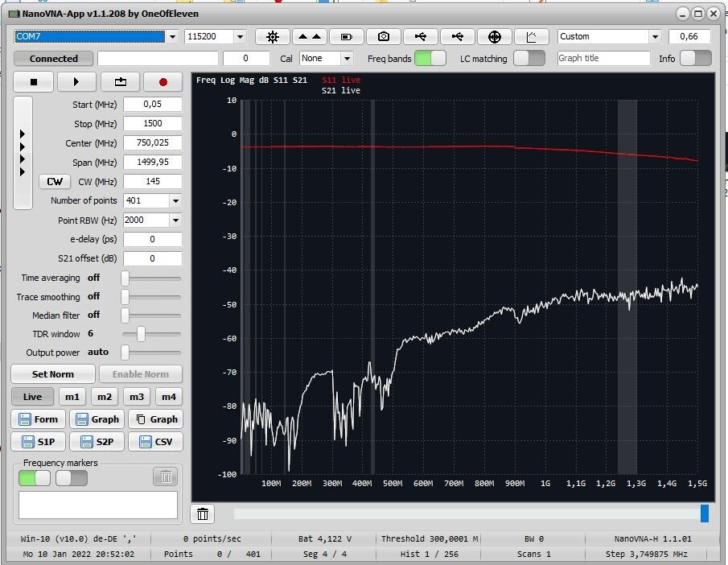Open 115200 baud rate dropdown
The image size is (728, 565).
pos(240,37)
